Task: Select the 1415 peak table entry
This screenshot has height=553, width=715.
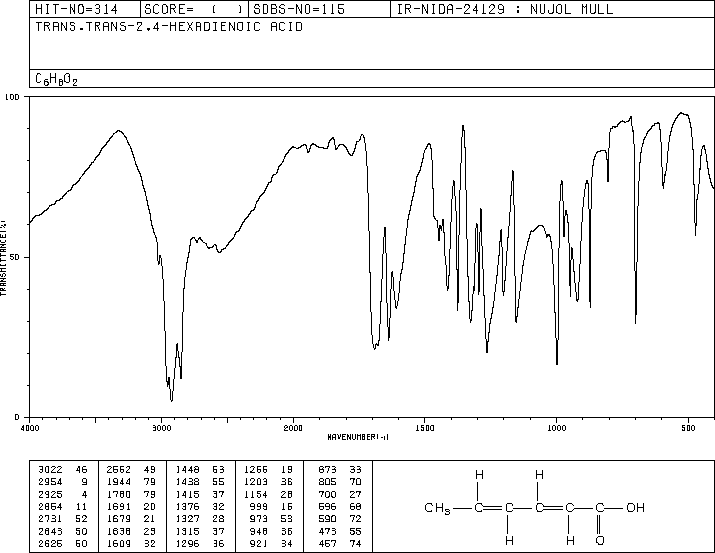Action: [200, 494]
